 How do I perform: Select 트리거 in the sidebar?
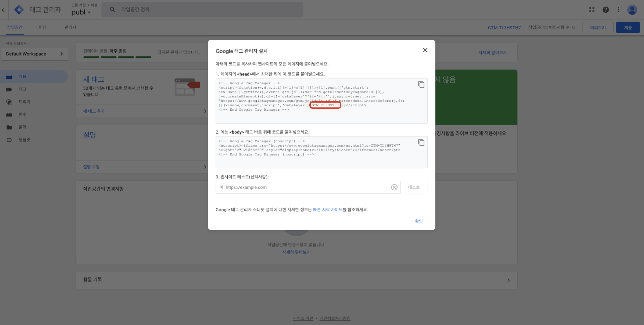[24, 102]
